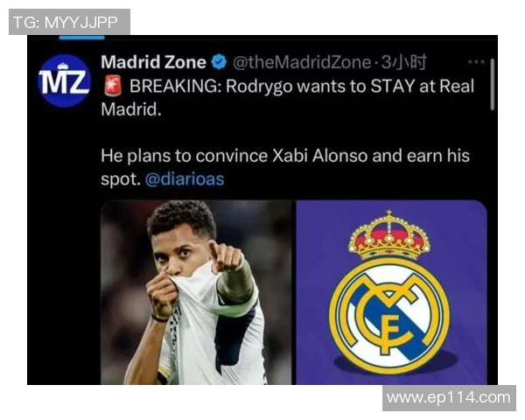
Task: Open the MZ profile avatar
Action: (64, 80)
